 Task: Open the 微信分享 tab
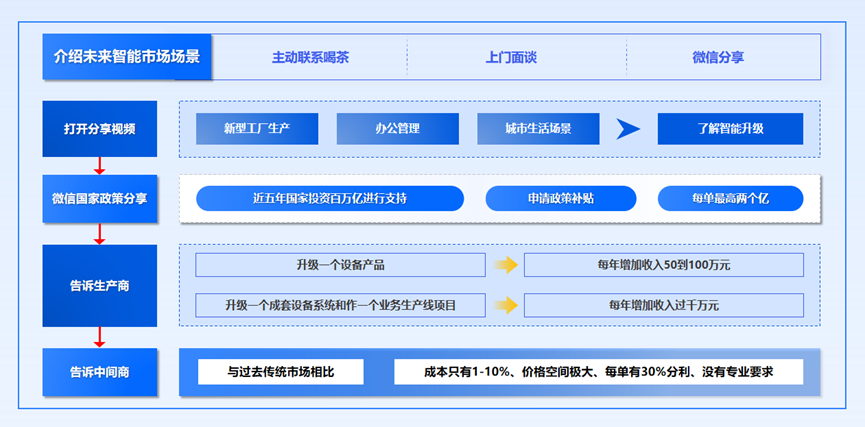click(x=717, y=57)
